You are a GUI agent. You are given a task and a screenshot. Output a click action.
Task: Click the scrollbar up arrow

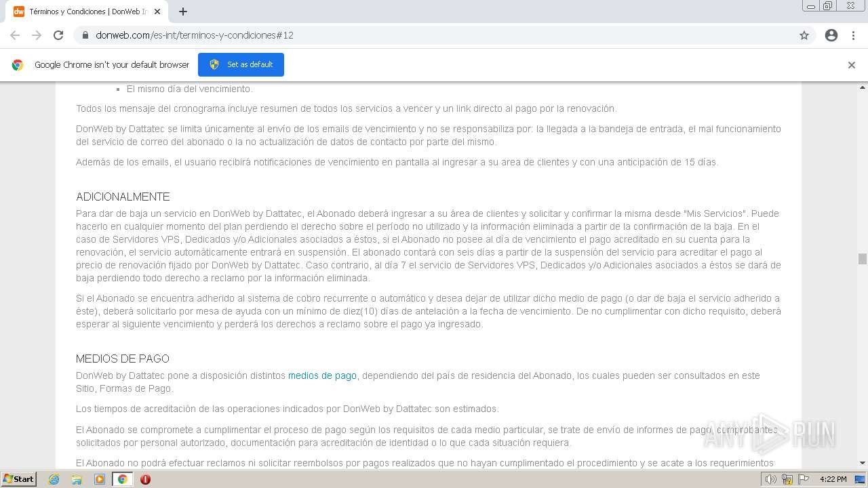[x=863, y=87]
